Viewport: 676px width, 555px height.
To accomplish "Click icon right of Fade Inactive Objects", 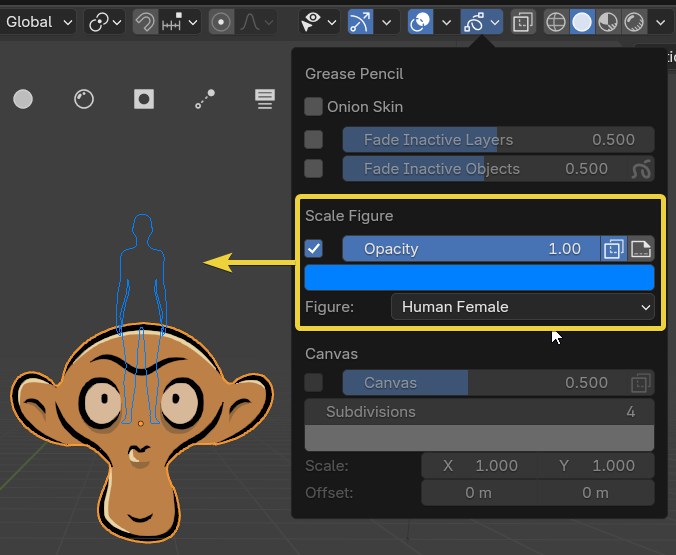I will pos(641,169).
